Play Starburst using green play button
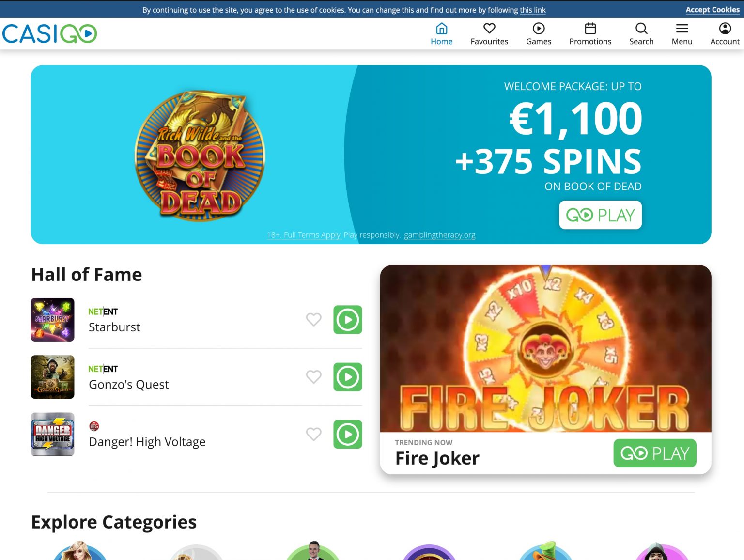This screenshot has width=744, height=560. click(x=348, y=320)
